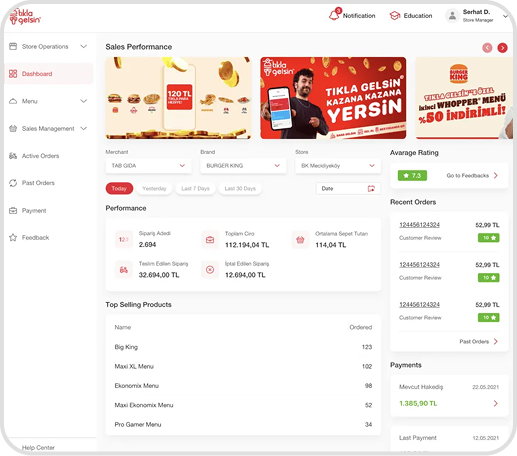Click the Serhat D. user name
The width and height of the screenshot is (517, 456).
tap(476, 12)
